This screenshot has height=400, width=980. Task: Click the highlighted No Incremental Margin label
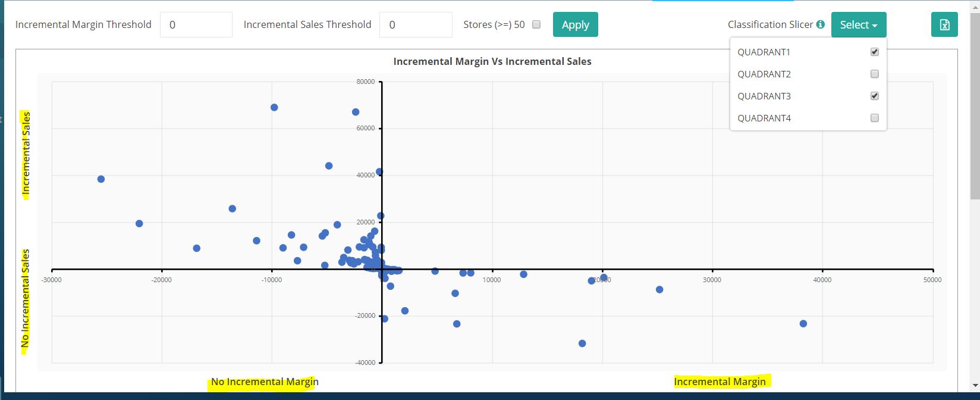[265, 382]
